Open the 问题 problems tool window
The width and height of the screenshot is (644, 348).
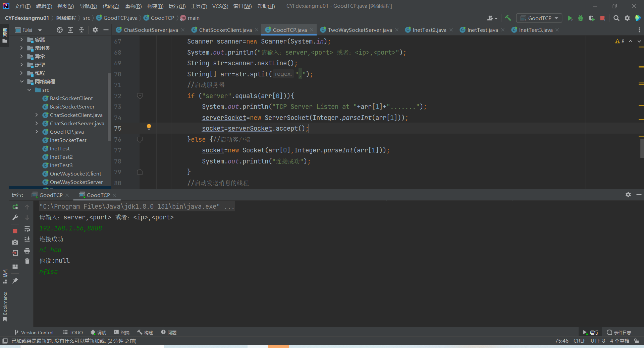[x=169, y=332]
